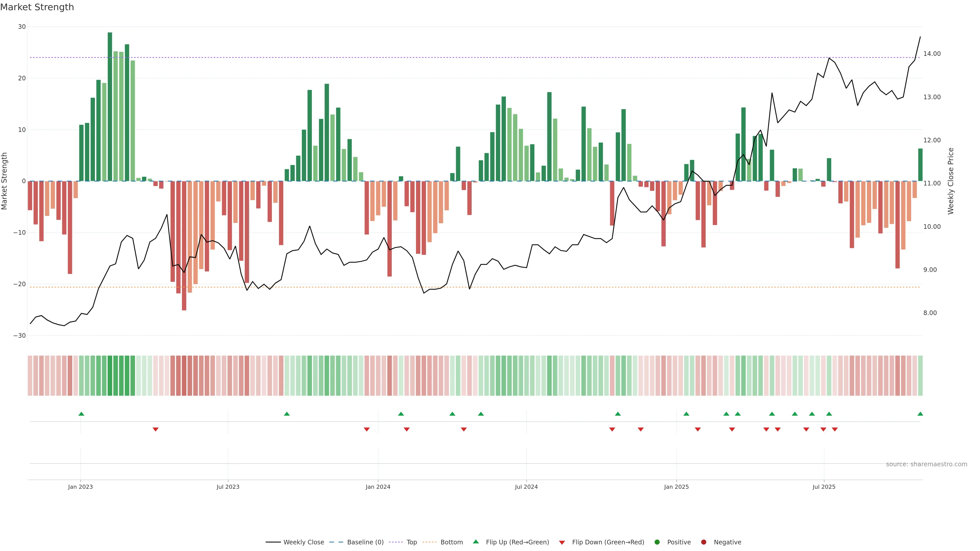Click the Jan 2024 x-axis label
The image size is (980, 551).
[x=378, y=487]
